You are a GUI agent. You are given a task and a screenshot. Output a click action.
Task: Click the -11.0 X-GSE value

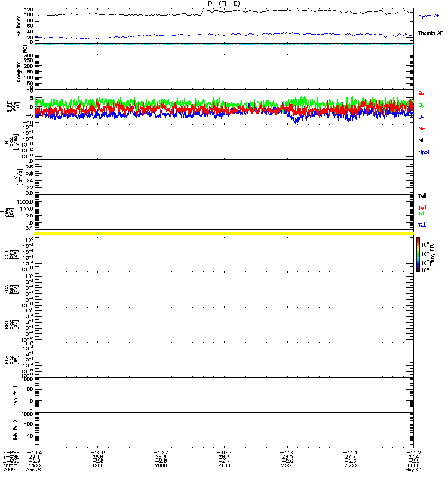(x=287, y=452)
